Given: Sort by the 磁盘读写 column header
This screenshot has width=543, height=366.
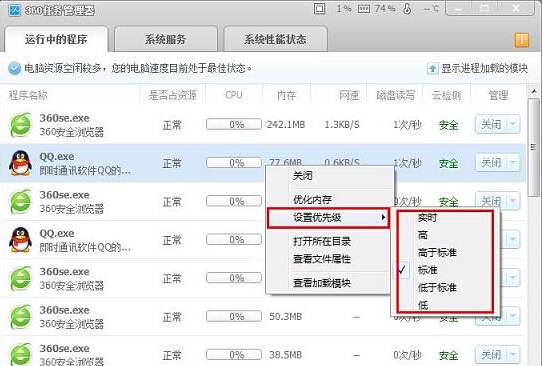Looking at the screenshot, I should click(395, 95).
